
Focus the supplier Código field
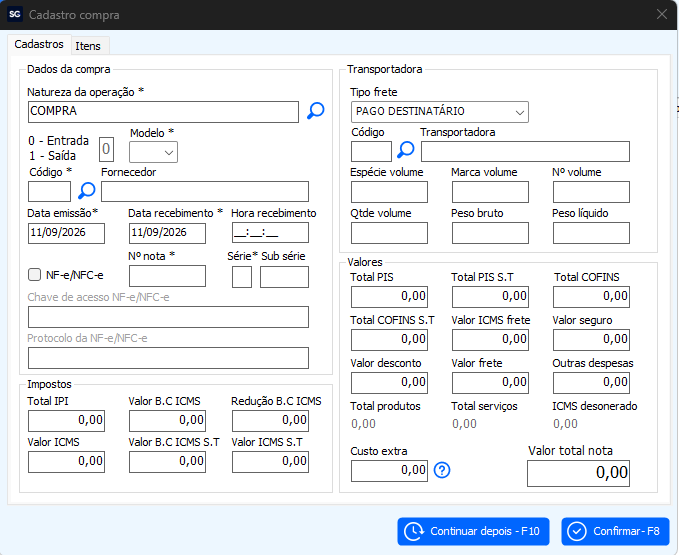[x=49, y=191]
